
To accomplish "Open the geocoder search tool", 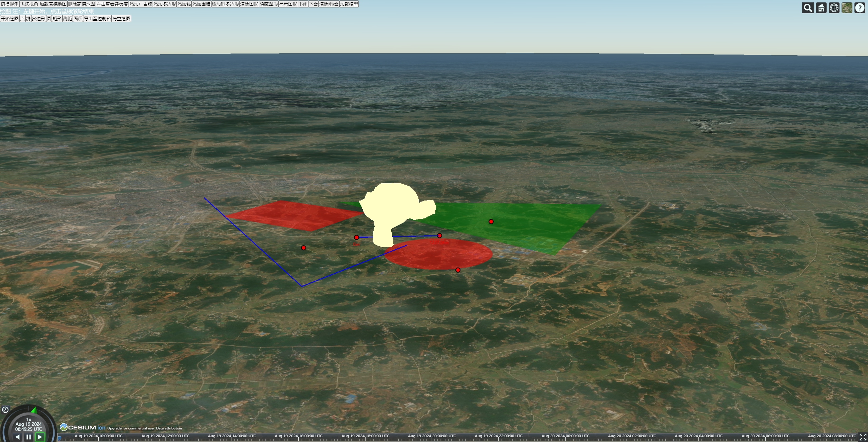I will coord(808,7).
